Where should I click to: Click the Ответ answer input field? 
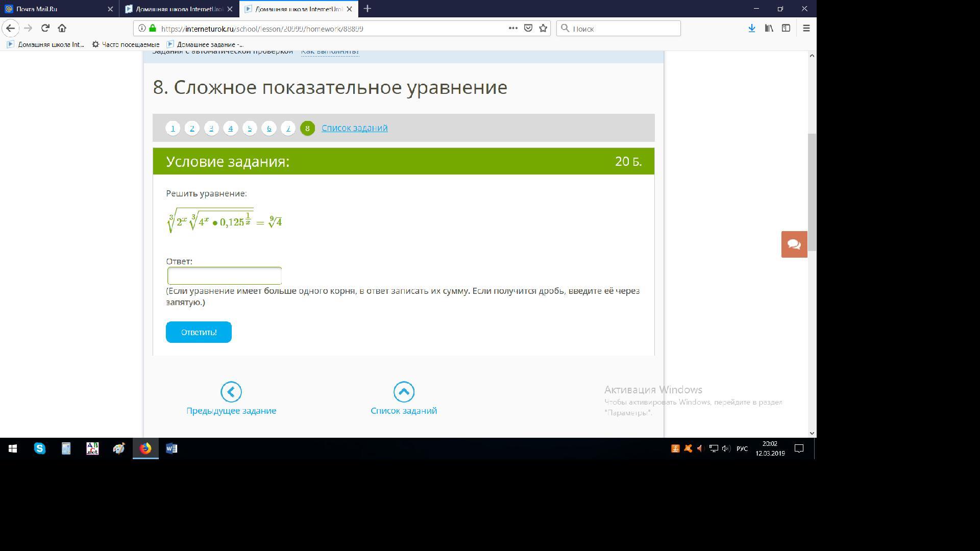[x=225, y=276]
